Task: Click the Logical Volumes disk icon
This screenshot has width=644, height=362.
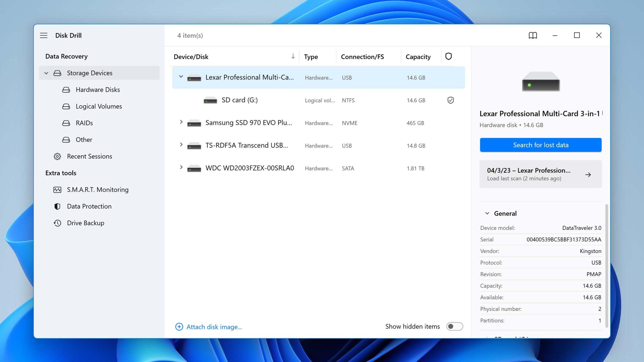Action: click(66, 106)
